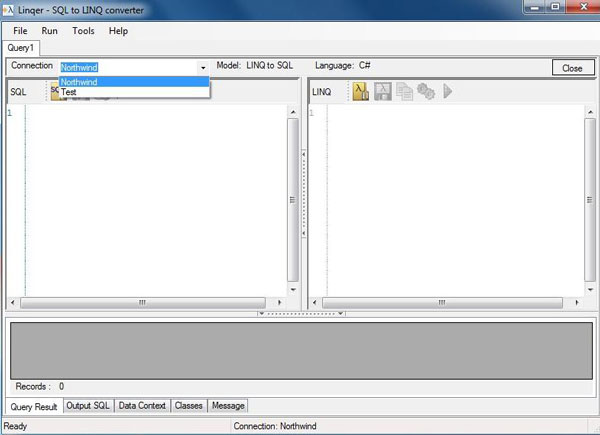Viewport: 600px width, 435px height.
Task: Open the Help menu
Action: [x=118, y=31]
